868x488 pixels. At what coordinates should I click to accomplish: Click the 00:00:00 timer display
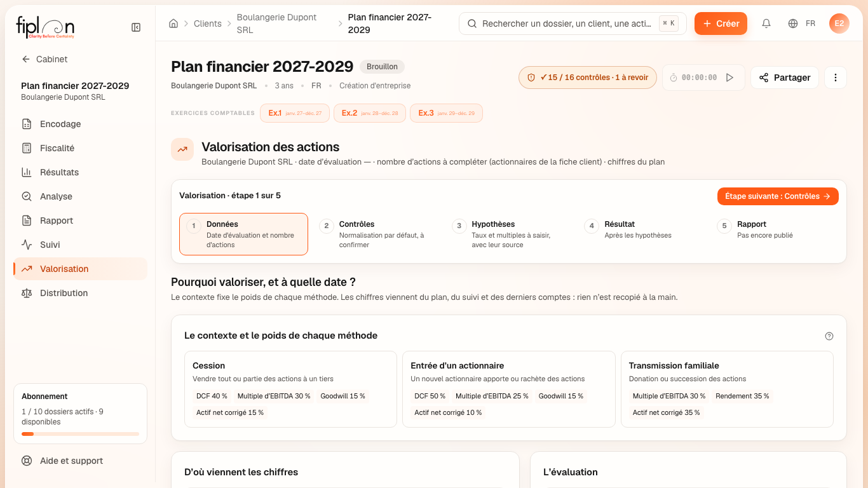tap(699, 78)
